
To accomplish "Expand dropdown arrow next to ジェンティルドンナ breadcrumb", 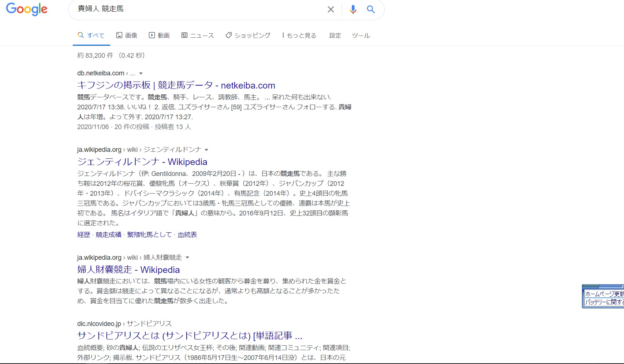I will [206, 150].
